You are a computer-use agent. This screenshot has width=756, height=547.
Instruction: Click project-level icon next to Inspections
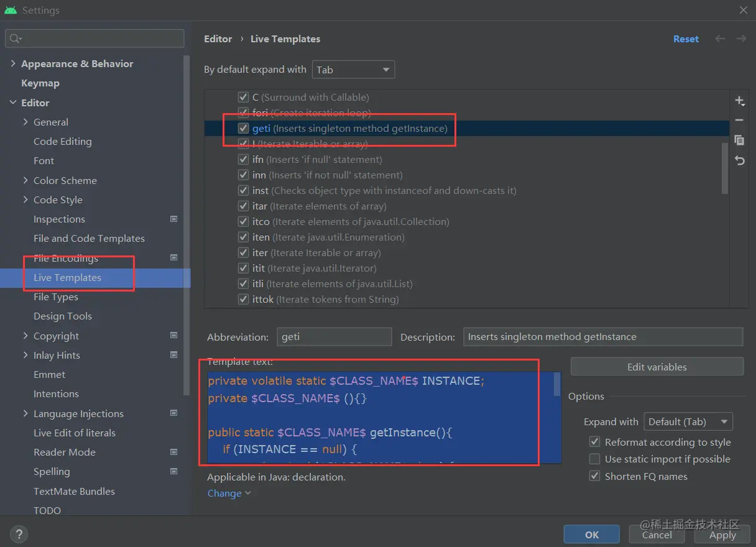(x=174, y=219)
